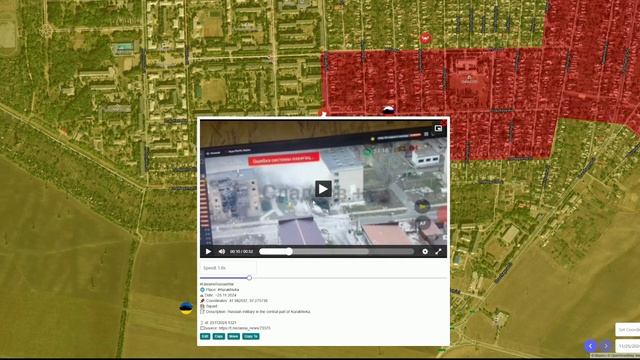This screenshot has width=640, height=360.
Task: Click the Place hashtag text
Action: click(228, 289)
